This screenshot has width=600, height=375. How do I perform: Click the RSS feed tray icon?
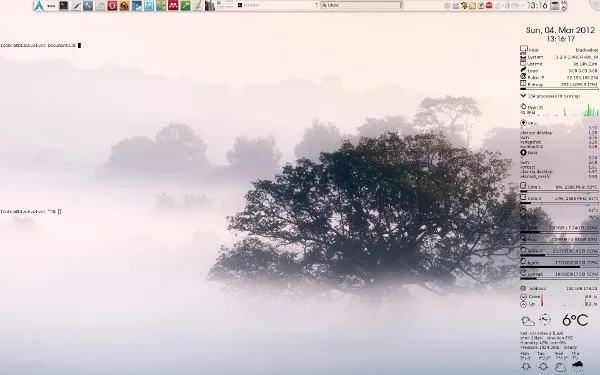click(472, 6)
